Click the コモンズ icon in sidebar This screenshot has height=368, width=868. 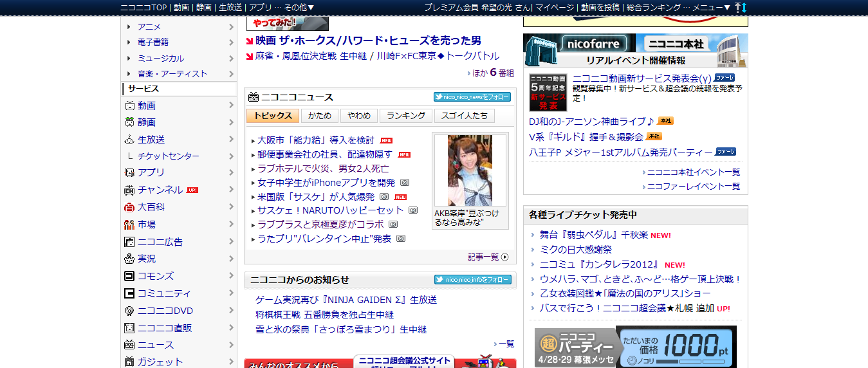[x=129, y=276]
